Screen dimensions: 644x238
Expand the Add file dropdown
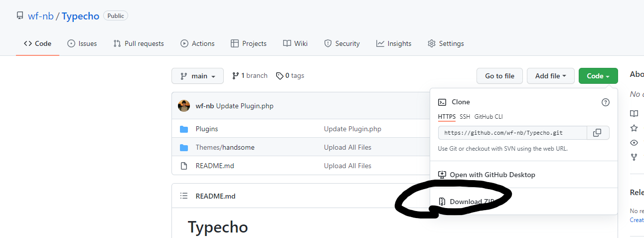550,76
